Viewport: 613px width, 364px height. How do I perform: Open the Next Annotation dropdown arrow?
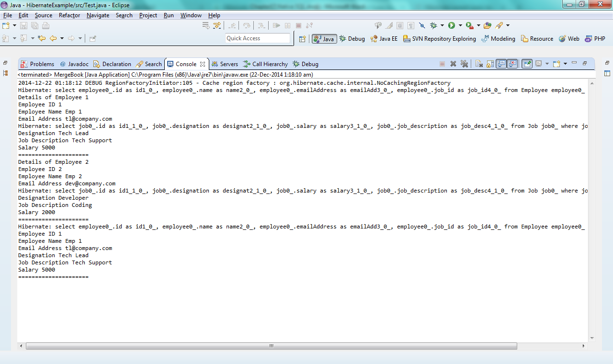14,38
